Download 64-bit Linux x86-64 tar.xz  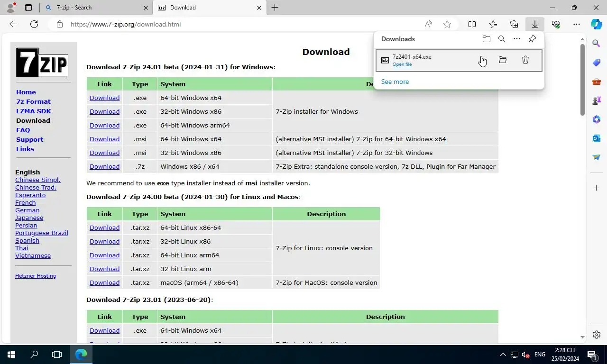coord(104,227)
